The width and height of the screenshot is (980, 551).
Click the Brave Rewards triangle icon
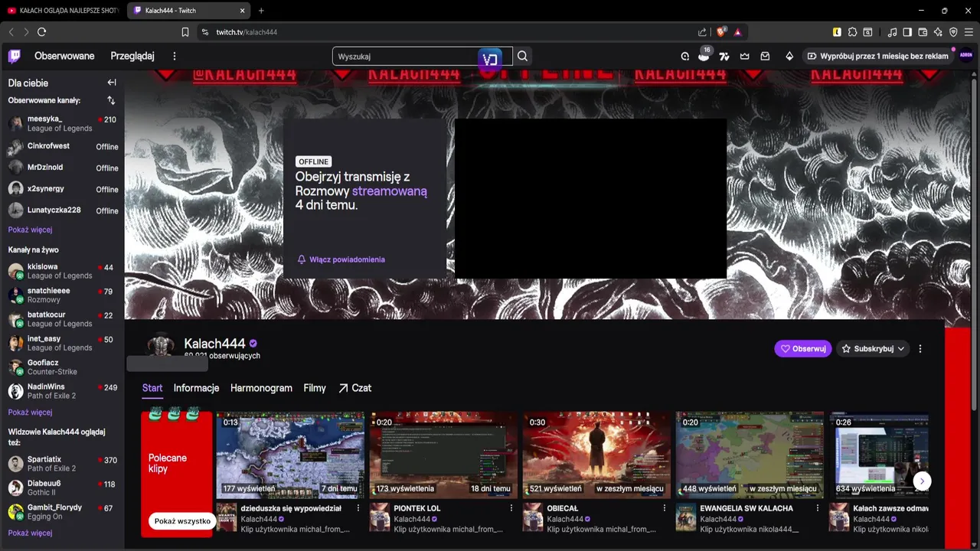737,32
